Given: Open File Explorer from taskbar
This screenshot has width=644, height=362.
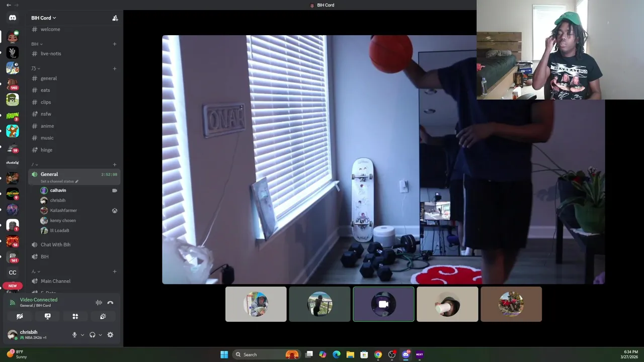Looking at the screenshot, I should click(350, 354).
